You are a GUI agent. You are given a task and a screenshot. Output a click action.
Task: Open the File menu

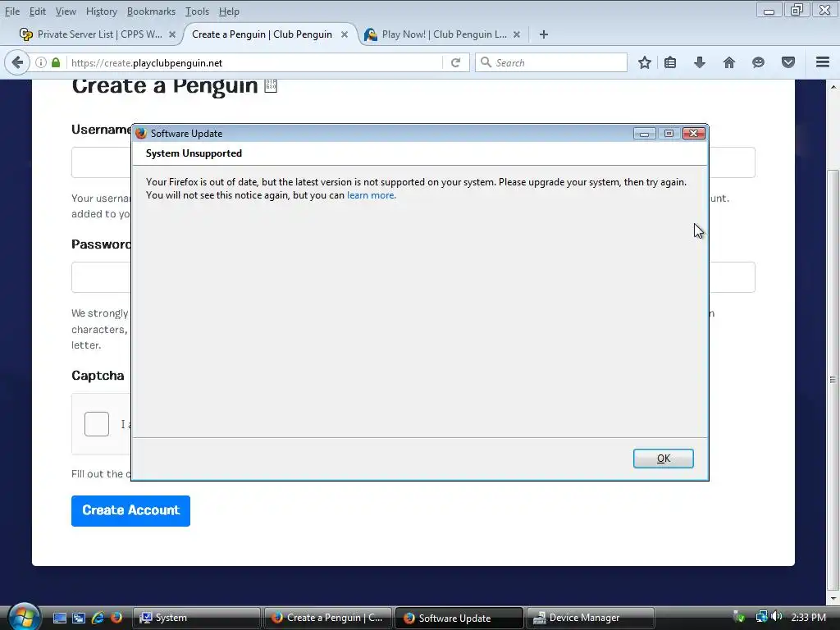coord(12,11)
